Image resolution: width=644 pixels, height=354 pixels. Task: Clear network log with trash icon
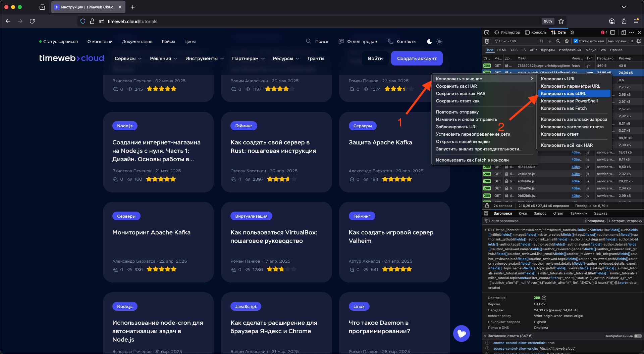pyautogui.click(x=487, y=41)
